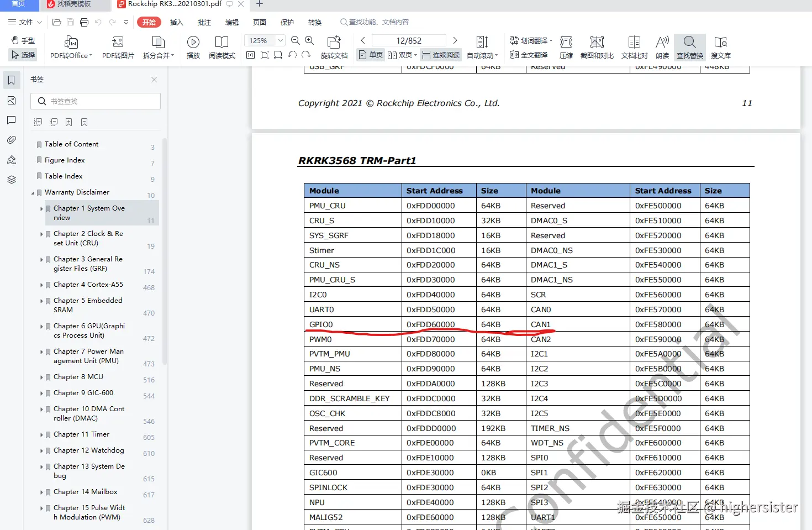The image size is (812, 530).
Task: Open the 文件 menu dropdown
Action: point(25,22)
